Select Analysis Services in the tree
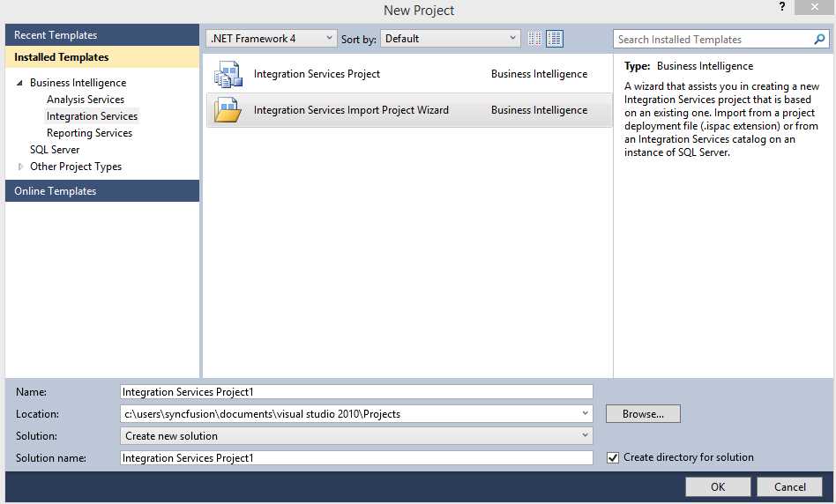This screenshot has height=504, width=836. (86, 99)
